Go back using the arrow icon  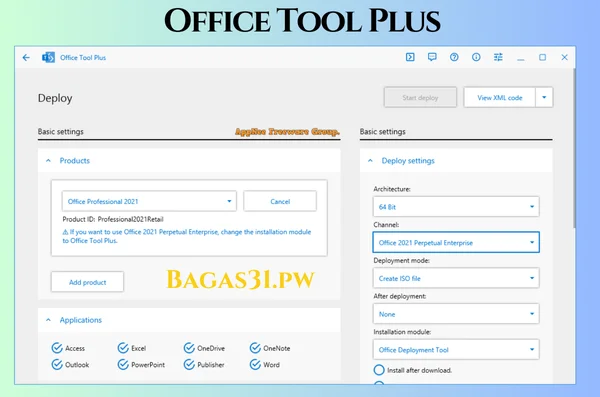(26, 58)
